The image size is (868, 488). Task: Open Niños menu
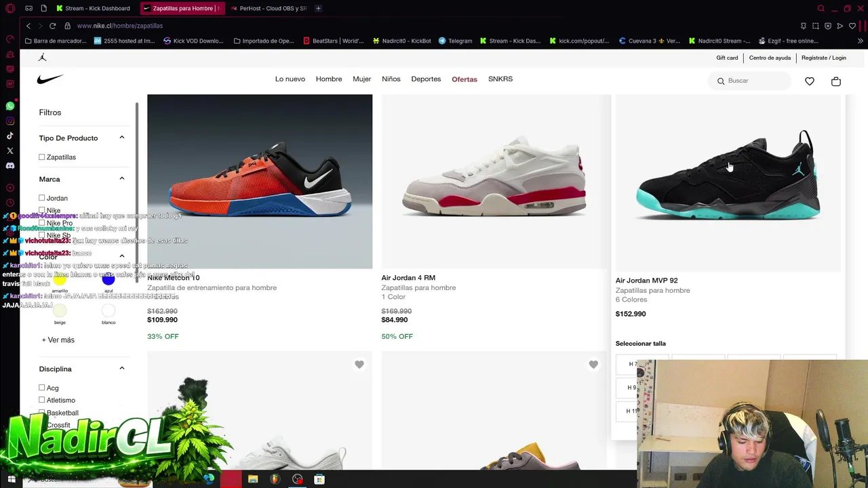391,79
